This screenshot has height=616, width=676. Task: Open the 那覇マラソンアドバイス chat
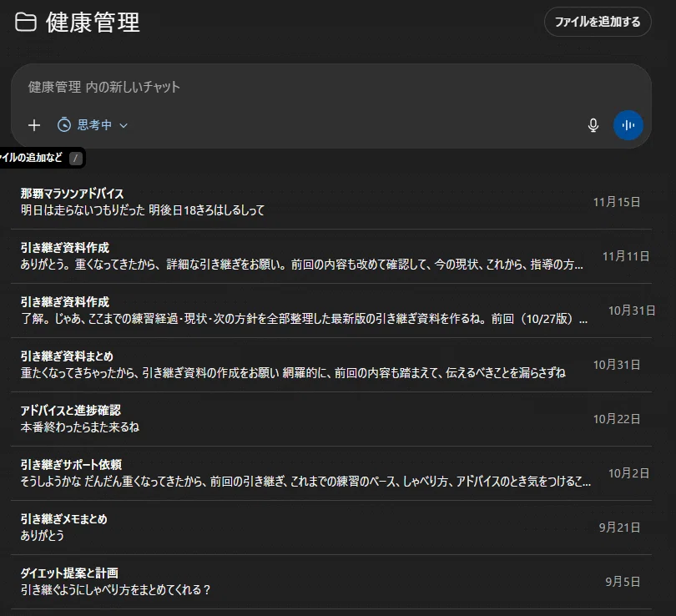330,202
